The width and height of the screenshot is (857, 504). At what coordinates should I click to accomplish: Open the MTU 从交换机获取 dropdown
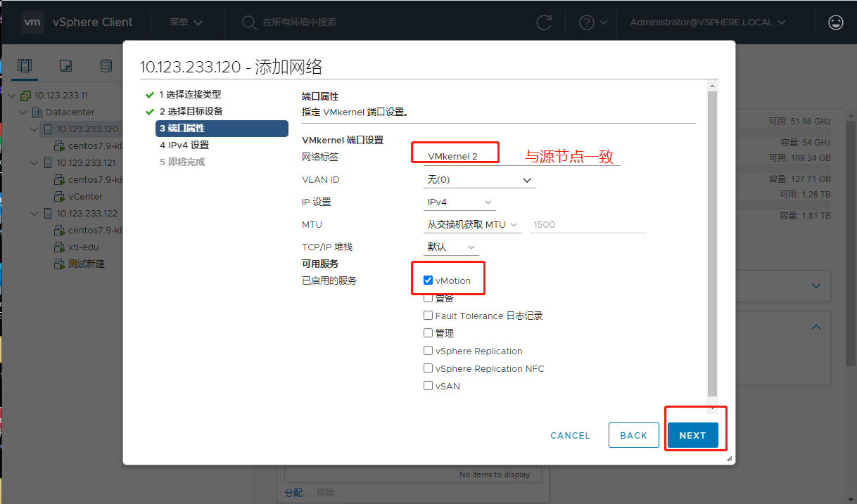(471, 225)
